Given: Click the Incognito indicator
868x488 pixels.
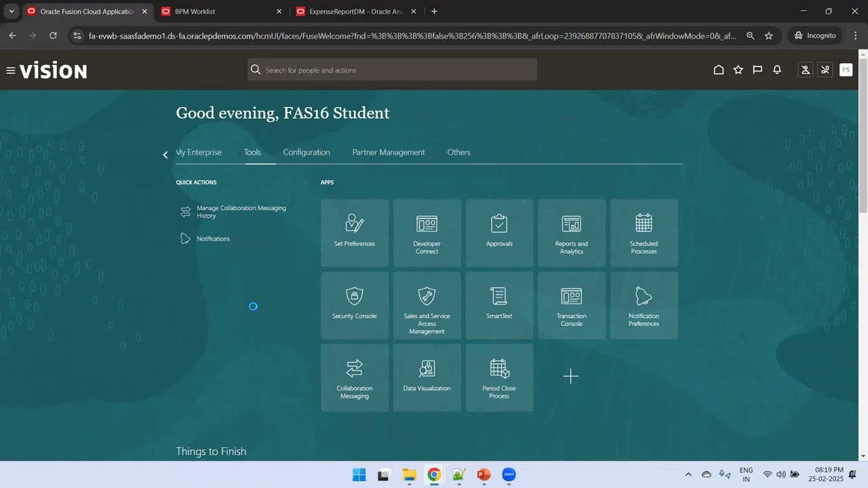Looking at the screenshot, I should tap(814, 35).
